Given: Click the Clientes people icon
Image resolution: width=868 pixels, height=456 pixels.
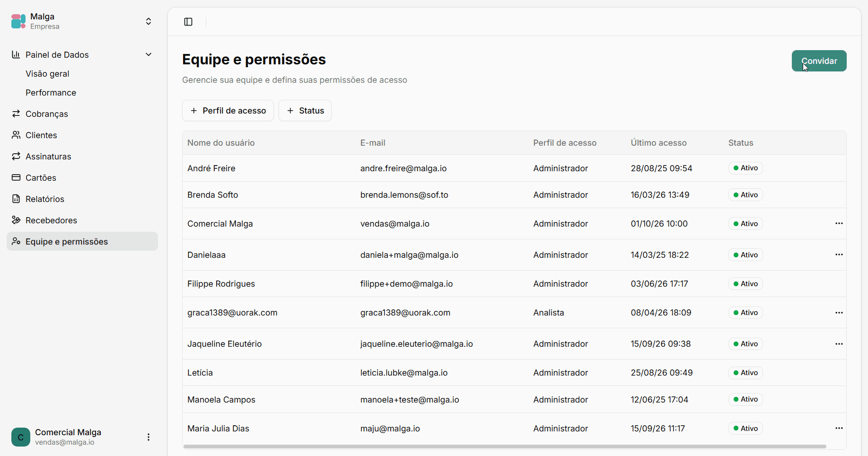Looking at the screenshot, I should [x=16, y=135].
